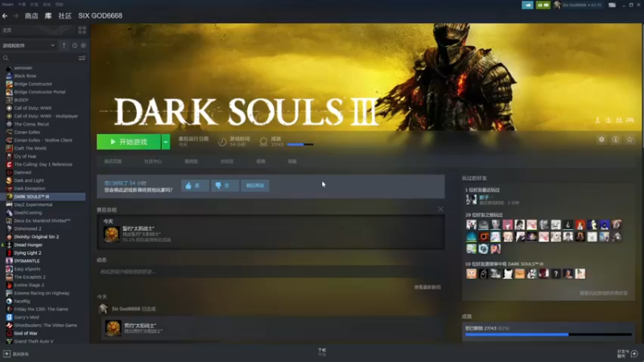The image size is (644, 362).
Task: Open the 社区 community tab
Action: coord(65,15)
